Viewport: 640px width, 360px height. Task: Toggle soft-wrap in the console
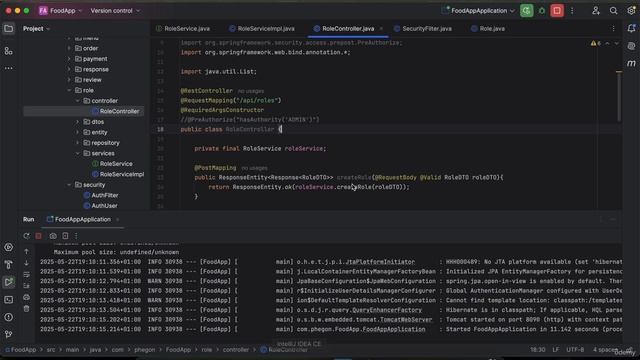[x=27, y=275]
